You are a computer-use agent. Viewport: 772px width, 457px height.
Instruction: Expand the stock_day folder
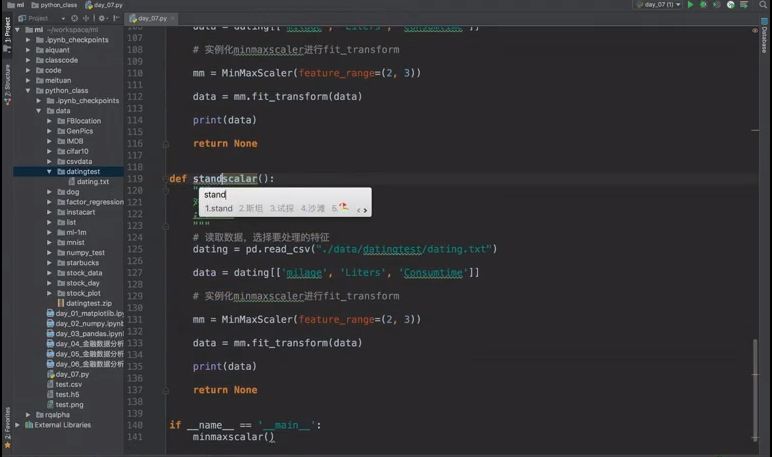49,283
